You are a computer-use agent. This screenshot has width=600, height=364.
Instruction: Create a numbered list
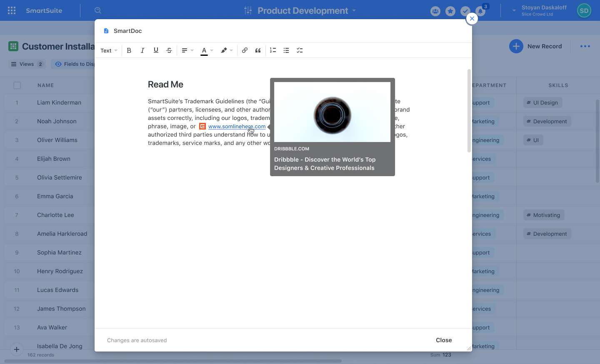click(x=273, y=50)
